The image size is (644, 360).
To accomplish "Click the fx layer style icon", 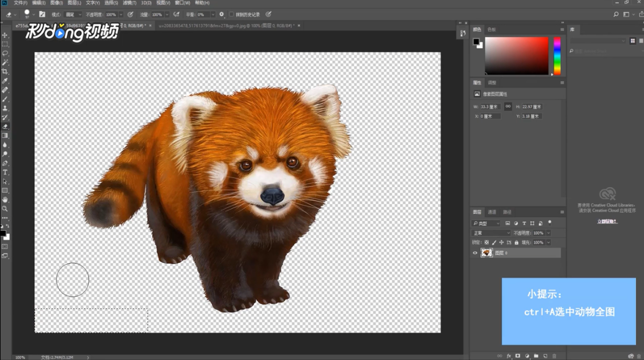I will [508, 356].
